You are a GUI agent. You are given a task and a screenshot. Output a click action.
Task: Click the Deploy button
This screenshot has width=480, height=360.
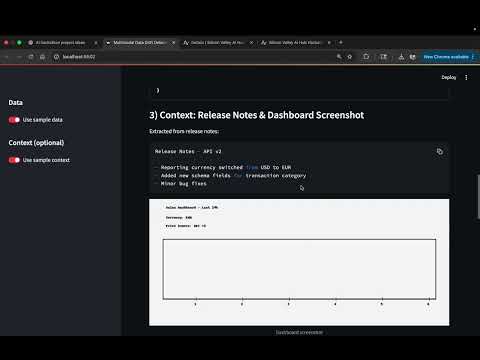tap(448, 77)
